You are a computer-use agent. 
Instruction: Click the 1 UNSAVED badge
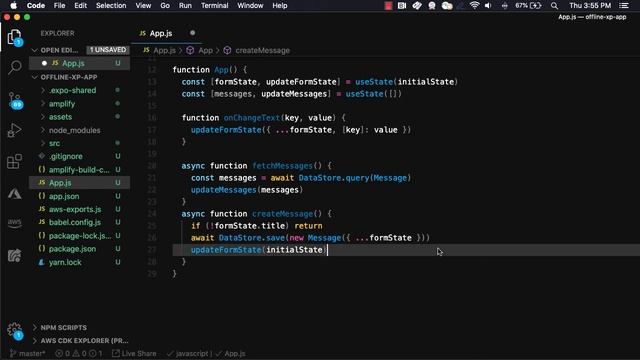click(108, 50)
